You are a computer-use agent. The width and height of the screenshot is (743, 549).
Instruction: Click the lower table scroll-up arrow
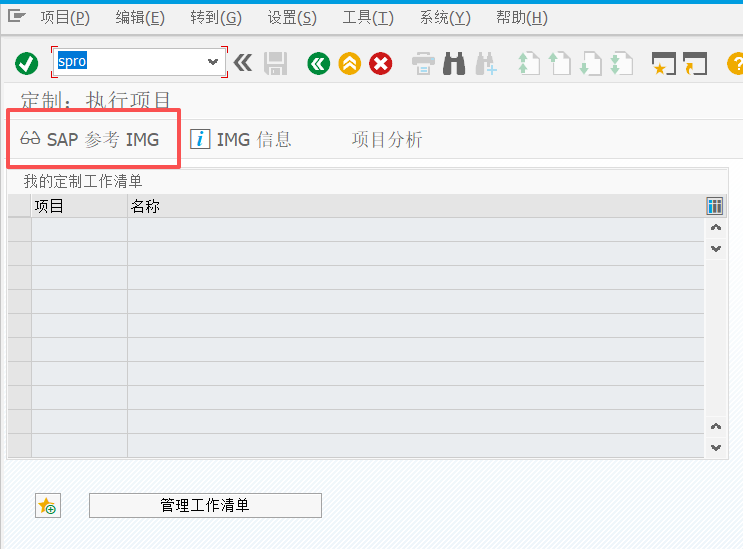click(x=716, y=427)
